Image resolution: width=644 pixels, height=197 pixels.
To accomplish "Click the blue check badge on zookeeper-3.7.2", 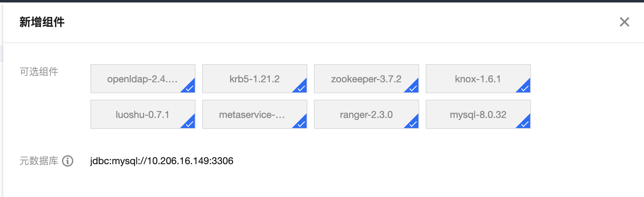I will point(413,87).
